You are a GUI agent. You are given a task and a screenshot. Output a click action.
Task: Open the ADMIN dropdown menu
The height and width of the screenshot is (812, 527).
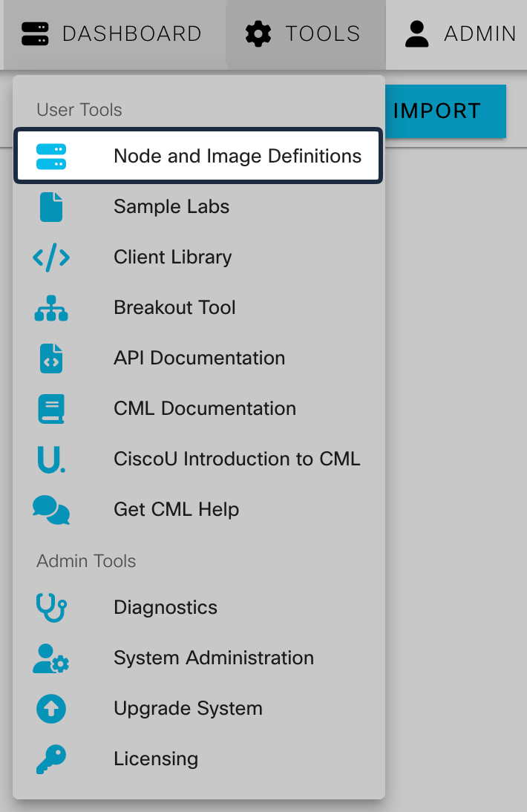pos(460,34)
